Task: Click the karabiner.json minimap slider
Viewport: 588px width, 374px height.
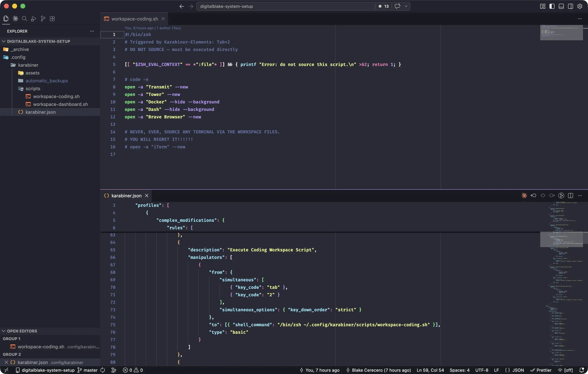Action: click(x=562, y=239)
